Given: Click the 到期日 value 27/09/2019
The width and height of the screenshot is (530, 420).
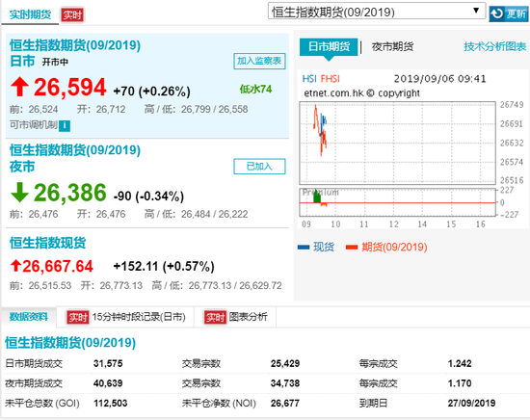Looking at the screenshot, I should [471, 403].
